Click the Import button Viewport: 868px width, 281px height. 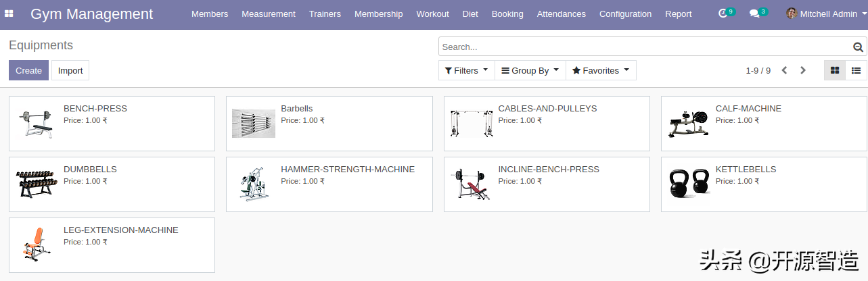click(70, 70)
